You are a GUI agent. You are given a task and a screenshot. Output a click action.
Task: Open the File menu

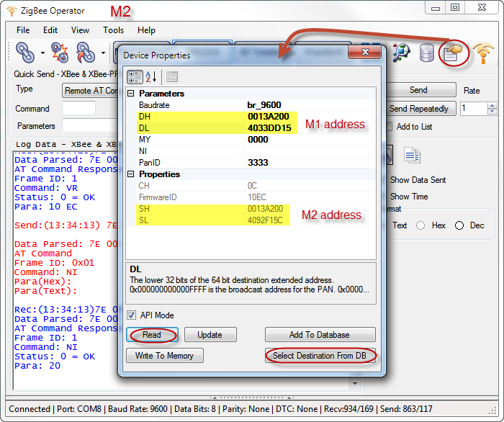click(23, 30)
